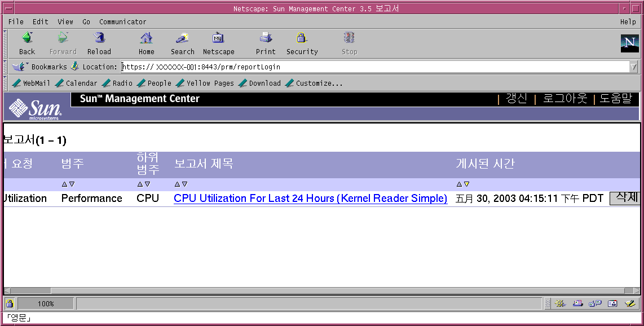Open the Customize... toolbar link
The image size is (644, 326).
[314, 83]
